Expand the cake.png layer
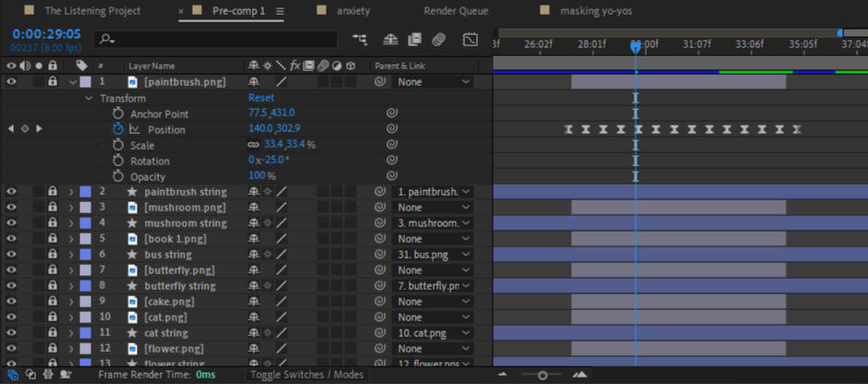The image size is (868, 384). tap(71, 302)
